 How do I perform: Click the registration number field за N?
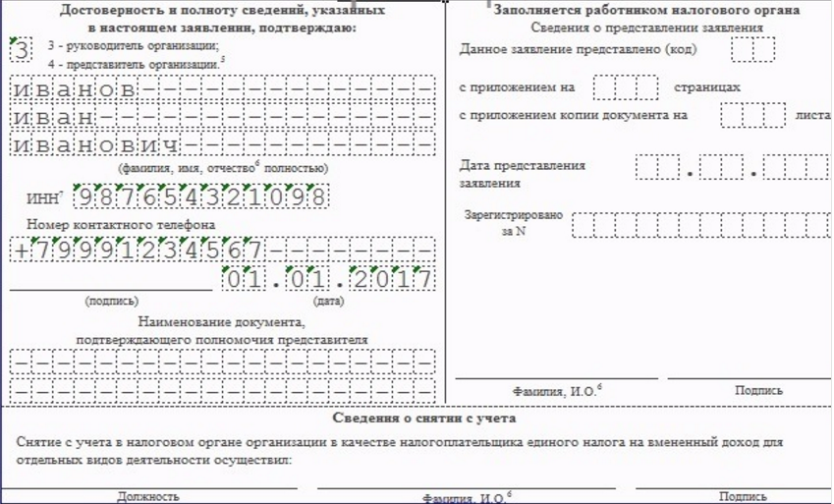click(x=699, y=225)
